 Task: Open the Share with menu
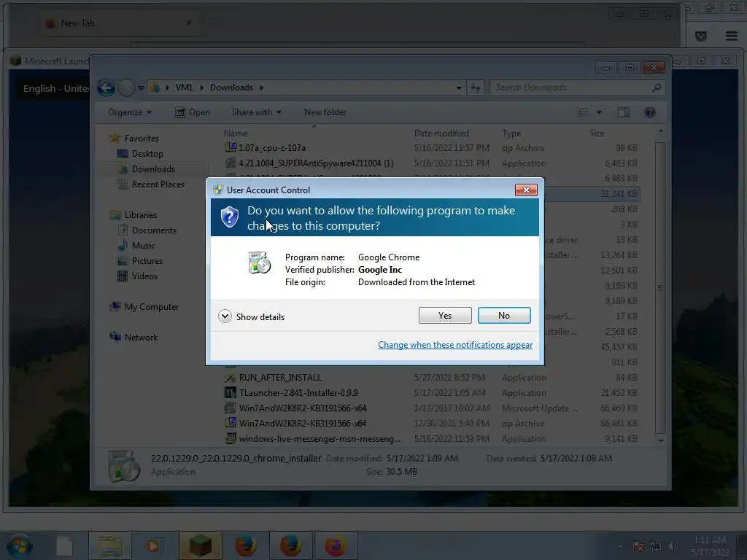coord(256,112)
